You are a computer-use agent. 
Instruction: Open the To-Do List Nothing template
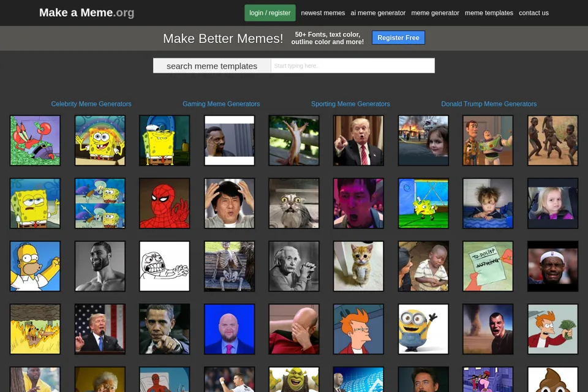coord(488,266)
